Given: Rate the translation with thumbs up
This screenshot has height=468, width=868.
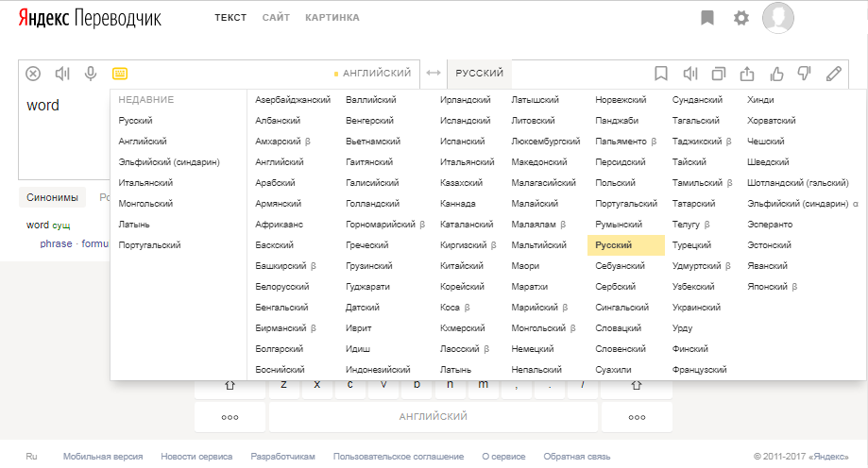Looking at the screenshot, I should [x=776, y=74].
